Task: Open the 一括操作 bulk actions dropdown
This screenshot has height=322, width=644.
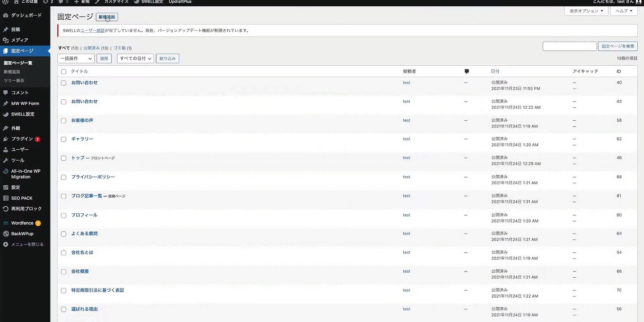Action: click(x=76, y=59)
